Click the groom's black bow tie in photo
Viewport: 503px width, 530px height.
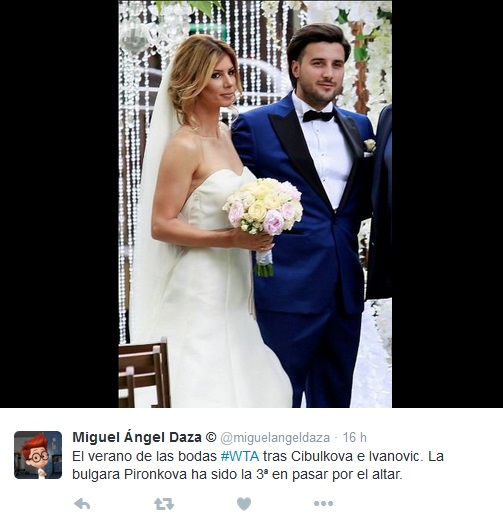click(318, 116)
